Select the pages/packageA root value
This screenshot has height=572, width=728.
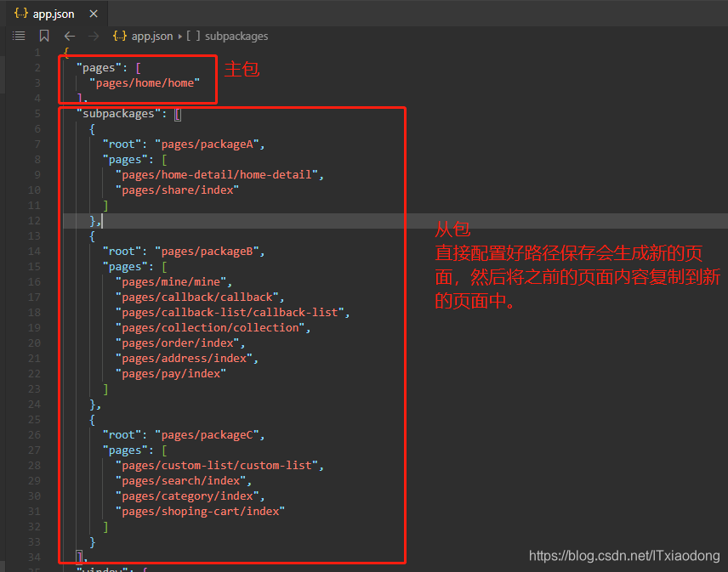(x=209, y=144)
